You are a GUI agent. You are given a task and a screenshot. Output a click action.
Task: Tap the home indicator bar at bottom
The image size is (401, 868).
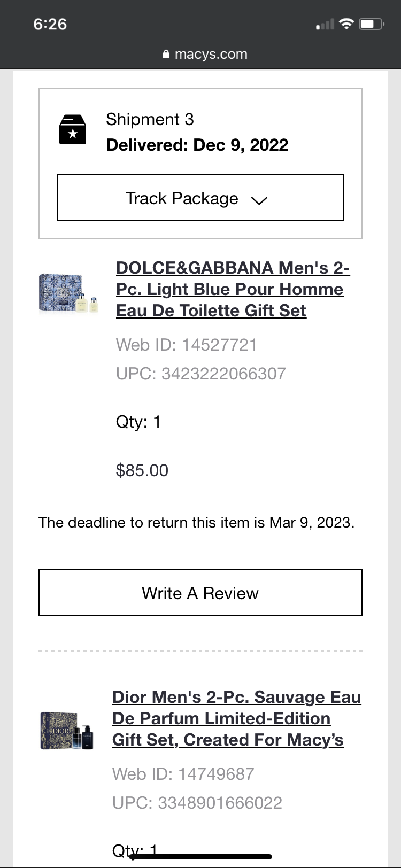(x=200, y=856)
